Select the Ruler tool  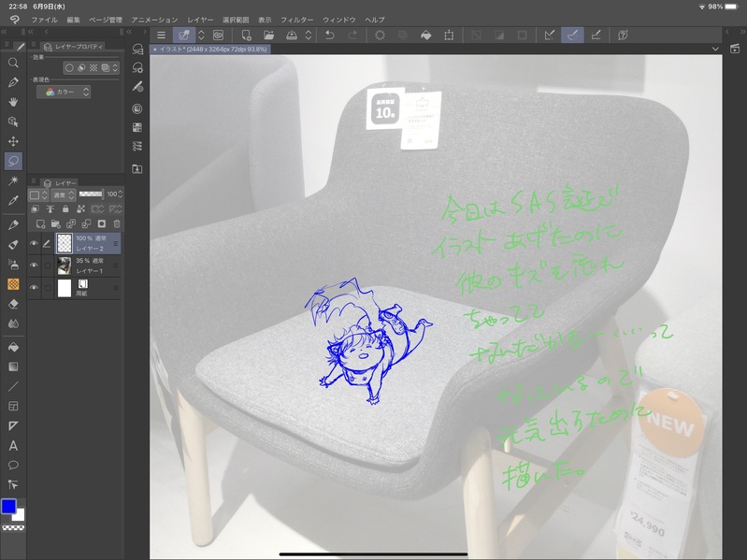click(x=13, y=425)
